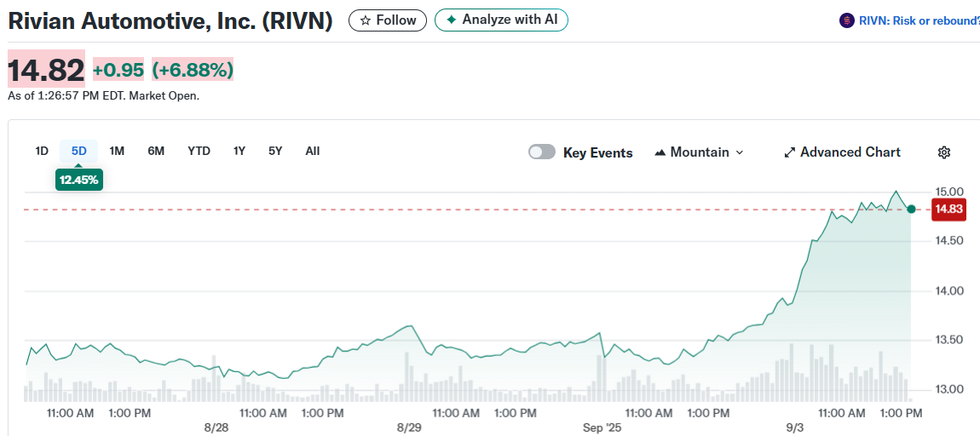Click the 13.00 axis label

point(948,389)
